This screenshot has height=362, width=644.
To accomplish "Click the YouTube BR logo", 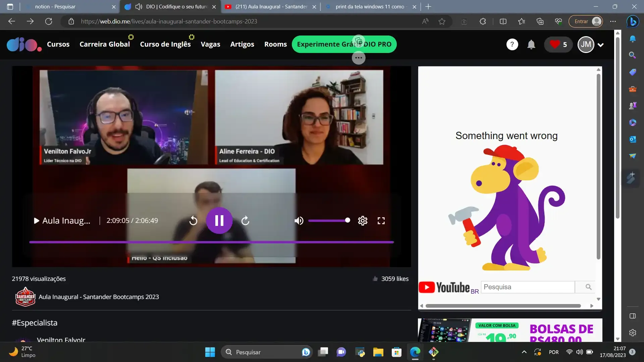I will tap(449, 288).
